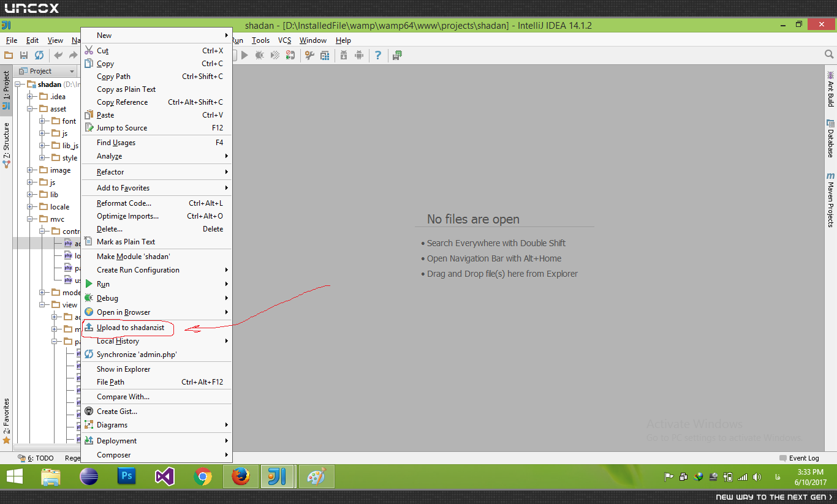Choose Create Gist... in context menu
Image resolution: width=837 pixels, height=504 pixels.
[x=157, y=412]
